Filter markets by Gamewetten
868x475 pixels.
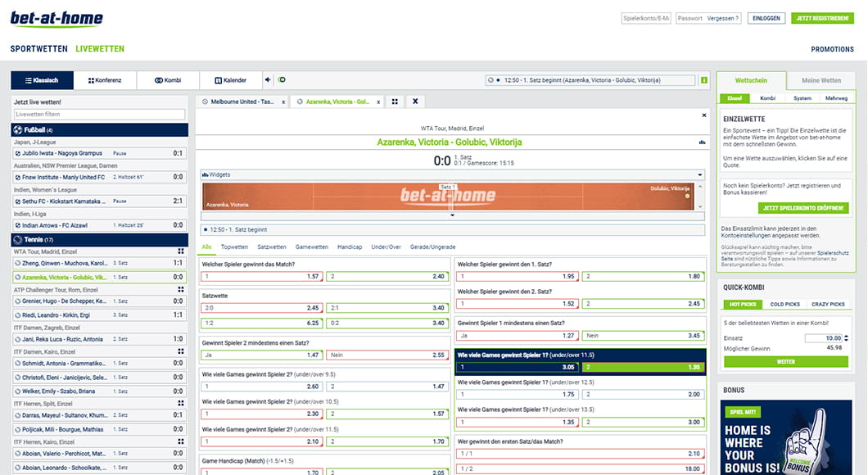tap(312, 247)
